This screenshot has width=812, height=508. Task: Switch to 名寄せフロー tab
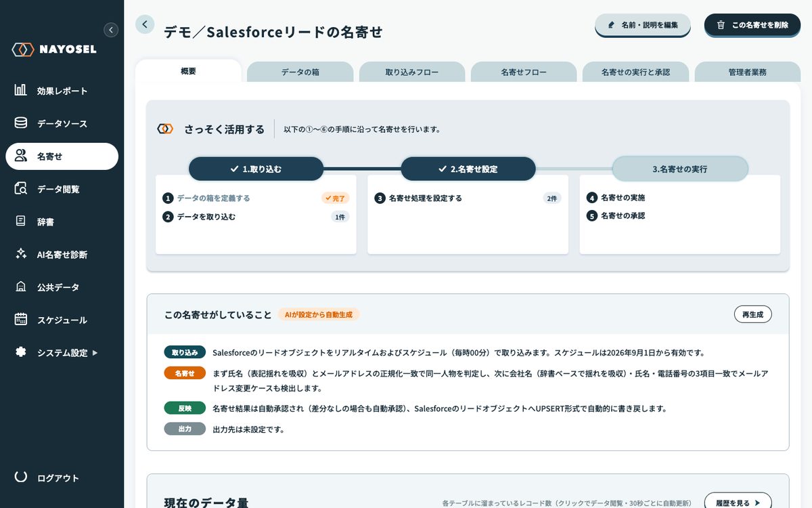pyautogui.click(x=524, y=72)
